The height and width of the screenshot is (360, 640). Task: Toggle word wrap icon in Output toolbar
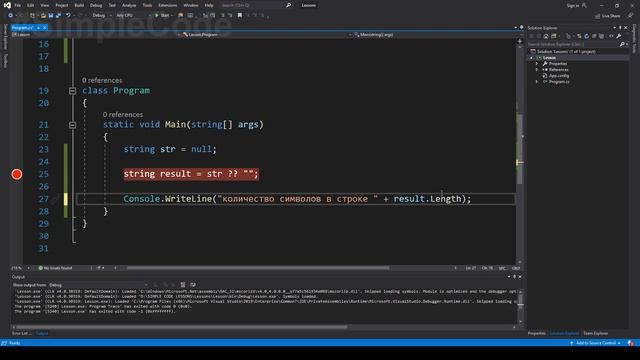click(x=193, y=285)
